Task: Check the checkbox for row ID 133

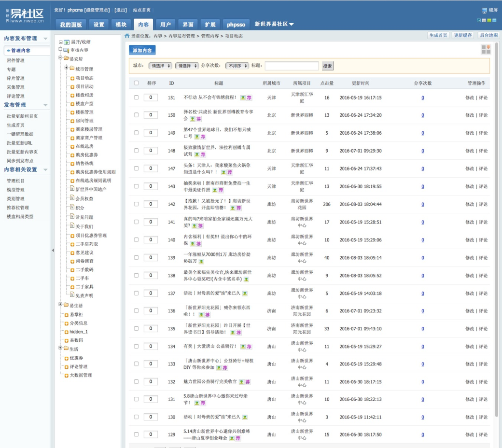Action: pyautogui.click(x=137, y=364)
